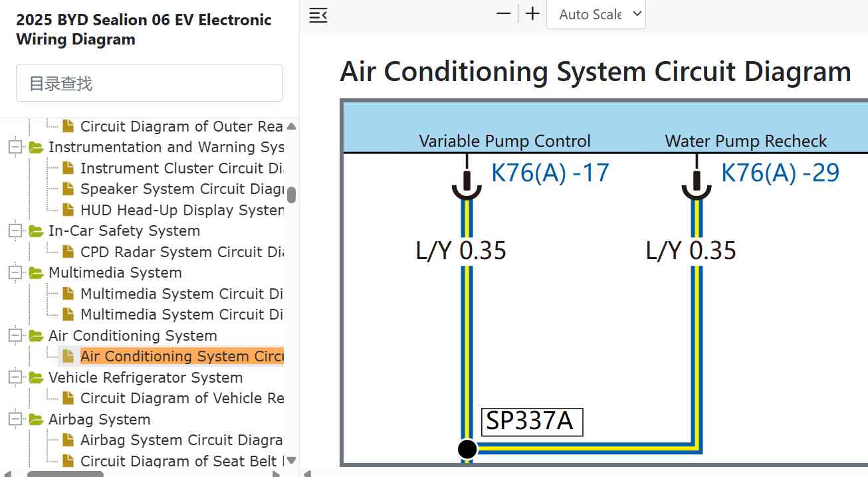
Task: Open Multimedia System Circuit Diagram first entry
Action: 182,294
